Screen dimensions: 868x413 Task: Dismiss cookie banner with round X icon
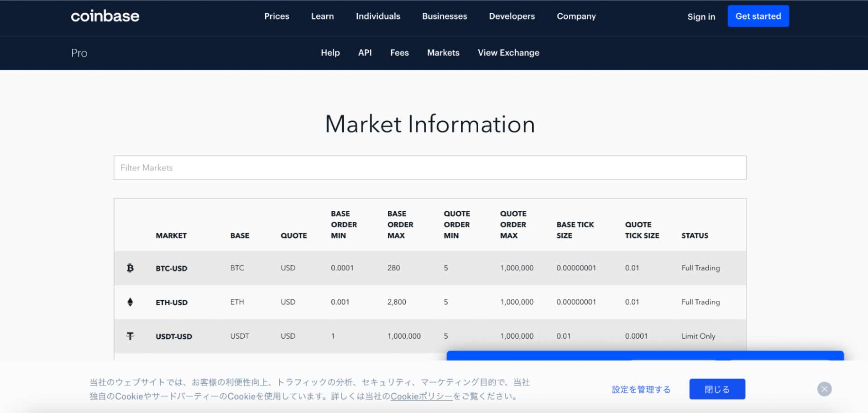tap(824, 389)
